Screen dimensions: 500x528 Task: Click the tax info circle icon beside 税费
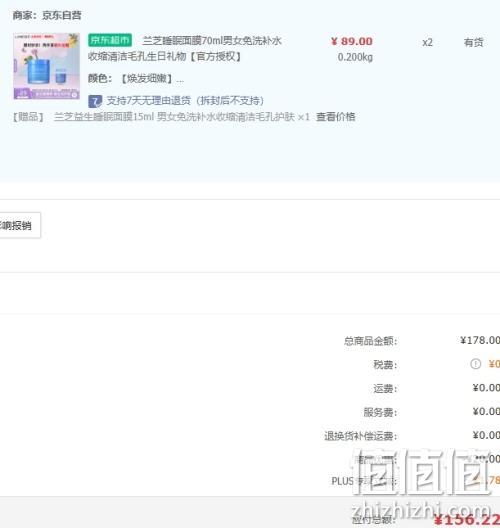[475, 364]
